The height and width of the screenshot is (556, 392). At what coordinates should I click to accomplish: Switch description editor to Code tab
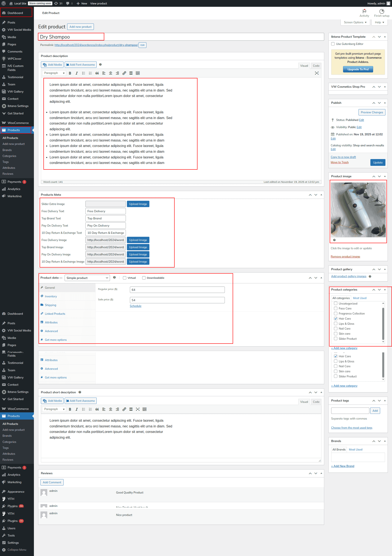316,66
